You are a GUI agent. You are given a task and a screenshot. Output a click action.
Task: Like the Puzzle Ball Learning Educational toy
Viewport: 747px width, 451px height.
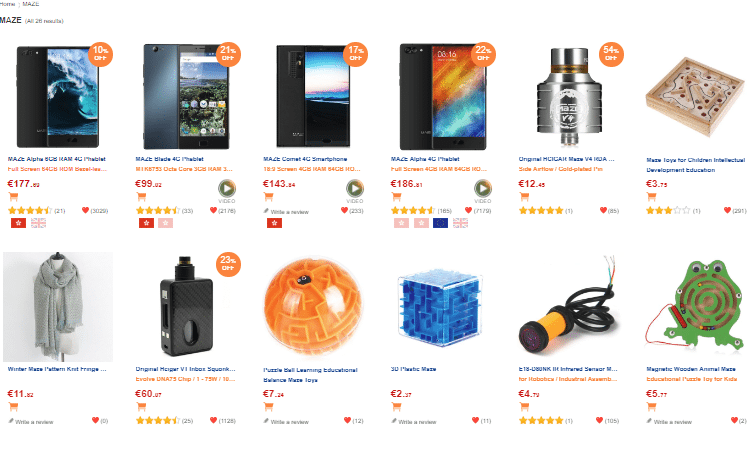click(x=348, y=420)
